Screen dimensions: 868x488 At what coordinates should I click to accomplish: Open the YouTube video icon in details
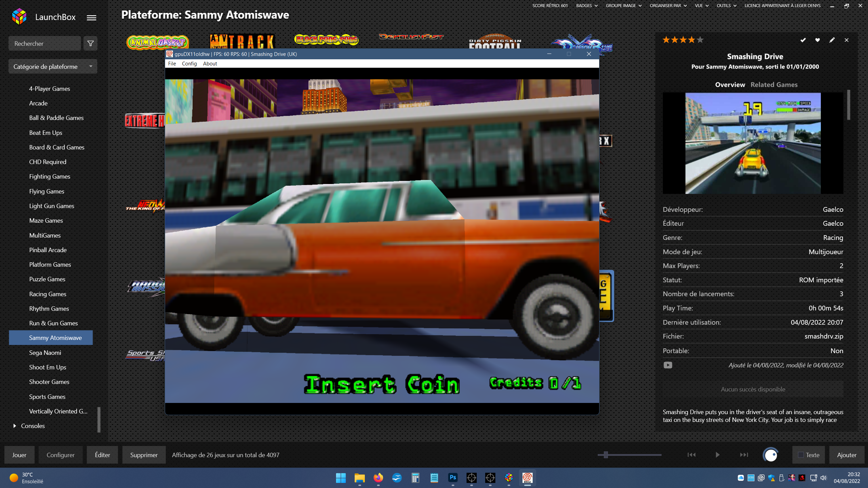pos(668,365)
